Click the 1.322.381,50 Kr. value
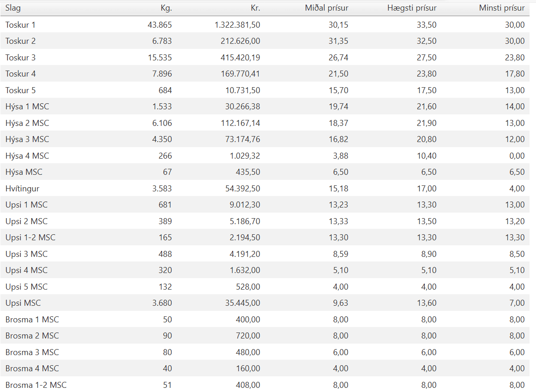The image size is (536, 392). [237, 24]
